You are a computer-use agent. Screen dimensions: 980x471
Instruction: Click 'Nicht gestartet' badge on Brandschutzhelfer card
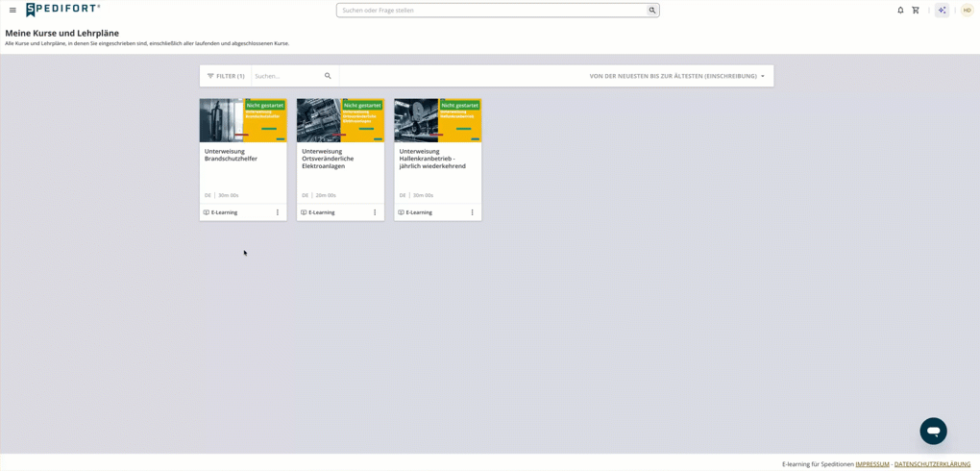coord(265,106)
